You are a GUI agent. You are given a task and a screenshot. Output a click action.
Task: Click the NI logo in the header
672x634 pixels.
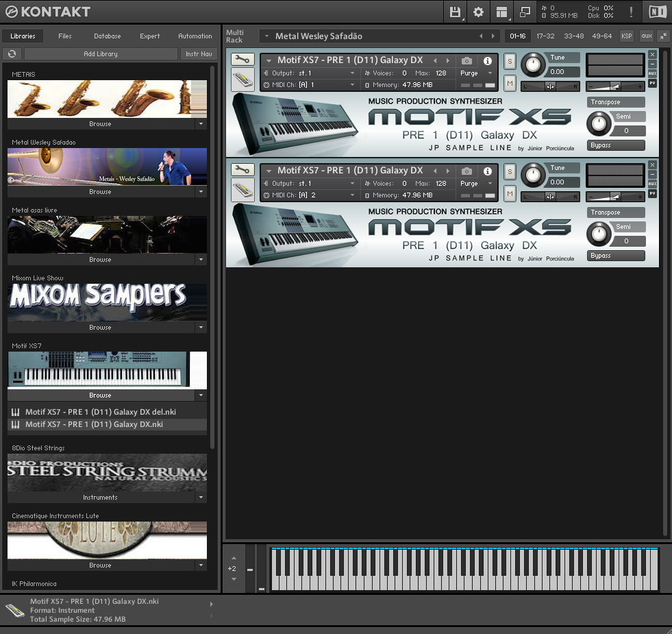pos(658,12)
